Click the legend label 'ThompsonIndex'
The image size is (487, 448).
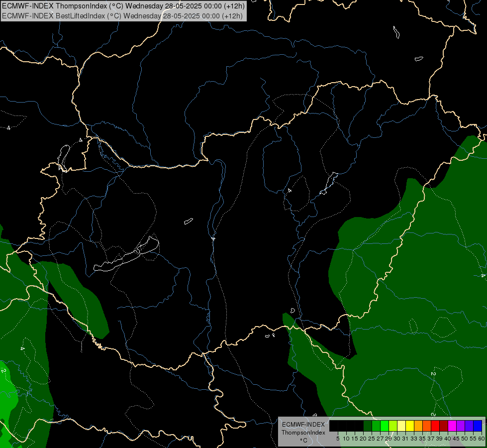303,433
